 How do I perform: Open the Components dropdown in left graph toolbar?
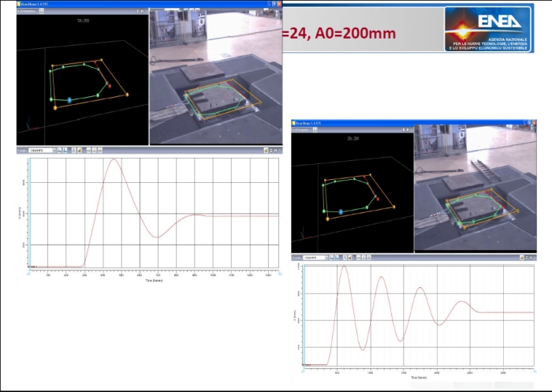[x=42, y=150]
